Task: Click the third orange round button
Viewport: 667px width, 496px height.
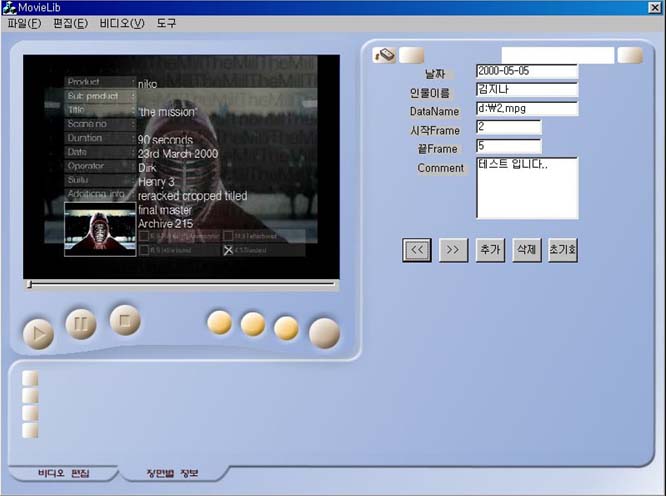Action: tap(286, 328)
